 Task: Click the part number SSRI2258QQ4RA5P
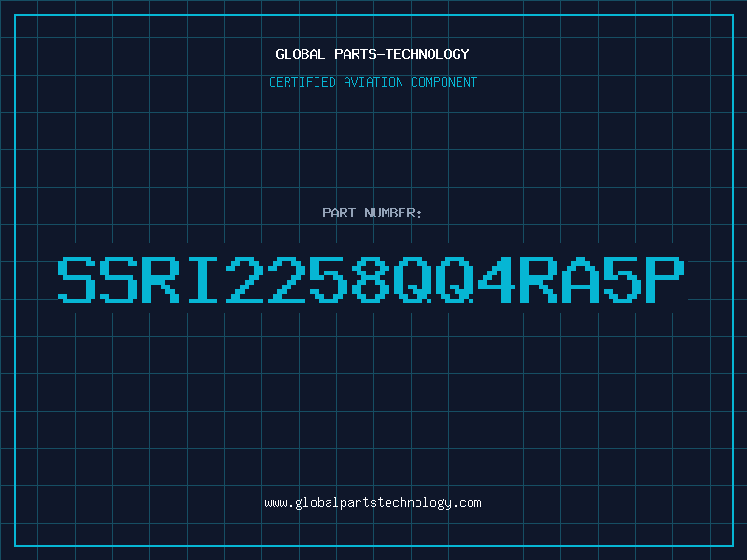click(x=371, y=280)
